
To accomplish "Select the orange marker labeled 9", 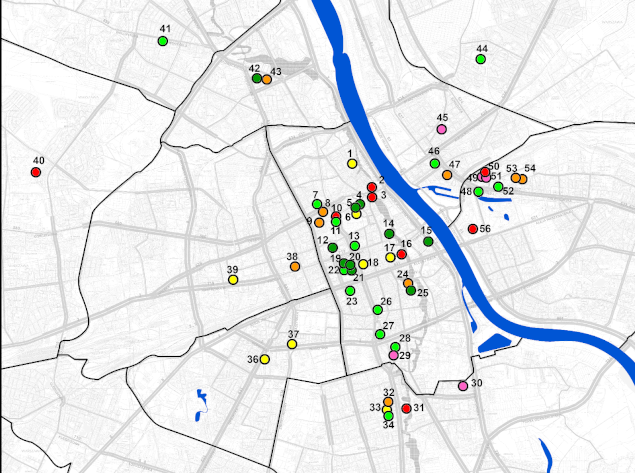I will (319, 223).
